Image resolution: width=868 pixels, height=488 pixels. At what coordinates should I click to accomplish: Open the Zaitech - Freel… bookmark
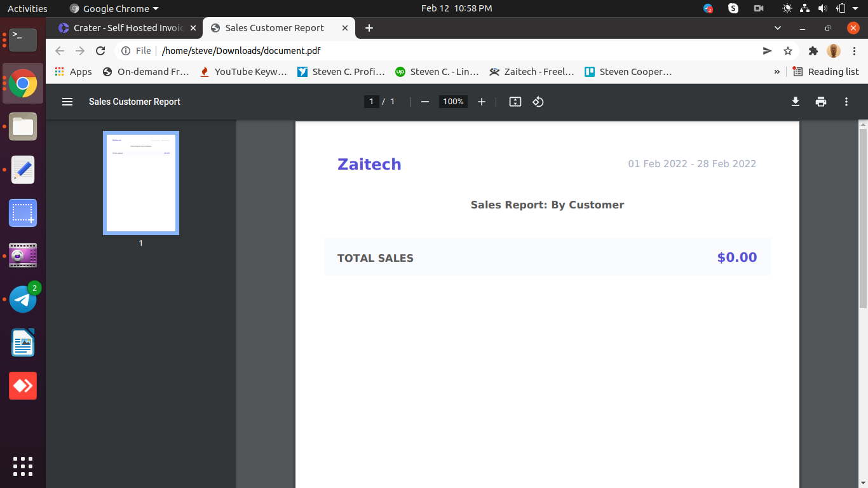(532, 72)
